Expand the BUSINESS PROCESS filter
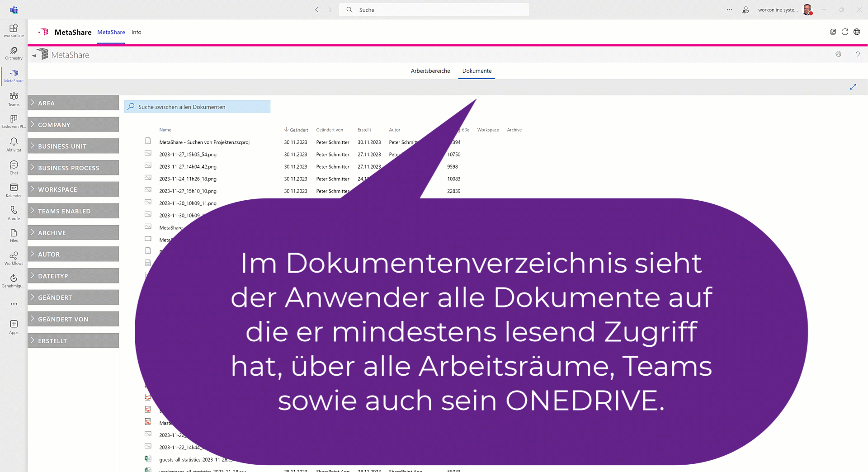 pyautogui.click(x=73, y=168)
